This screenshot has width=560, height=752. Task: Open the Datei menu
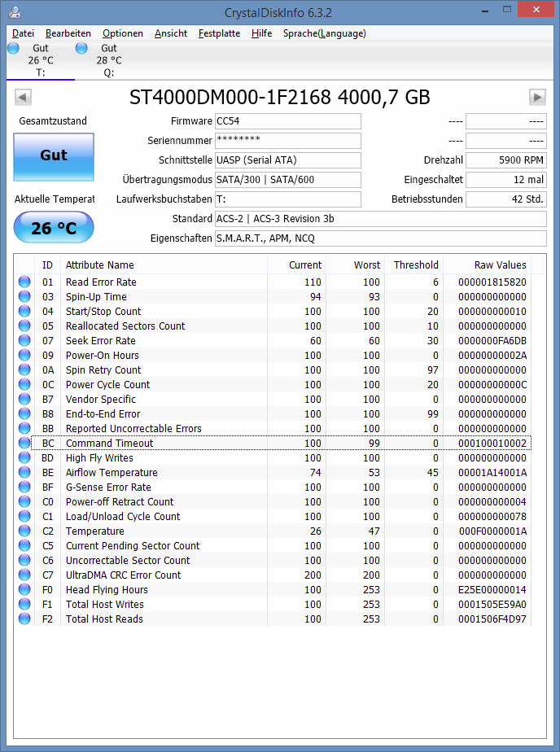(23, 33)
